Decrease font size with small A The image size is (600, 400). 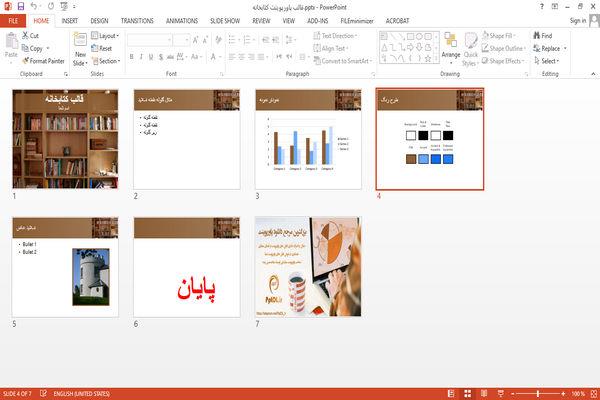[x=205, y=40]
